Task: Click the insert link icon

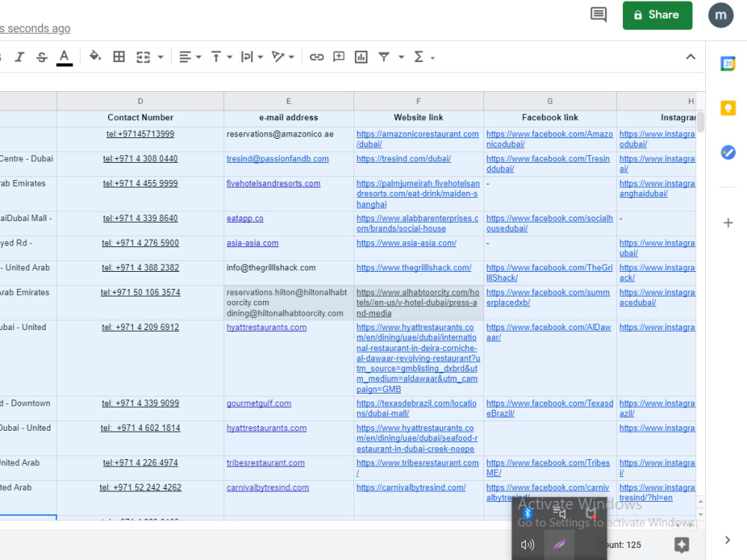Action: point(316,57)
